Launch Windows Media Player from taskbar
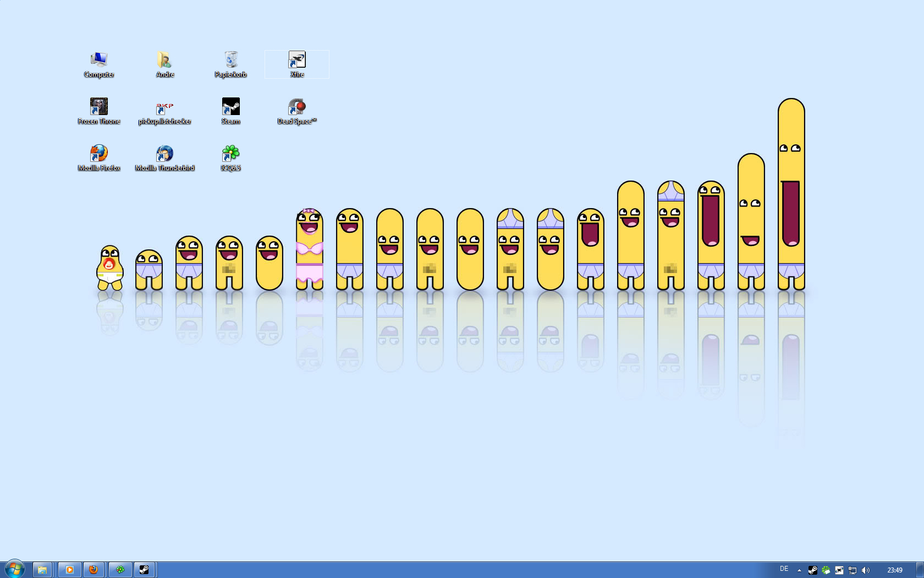Screen dimensions: 924x578 [70, 570]
